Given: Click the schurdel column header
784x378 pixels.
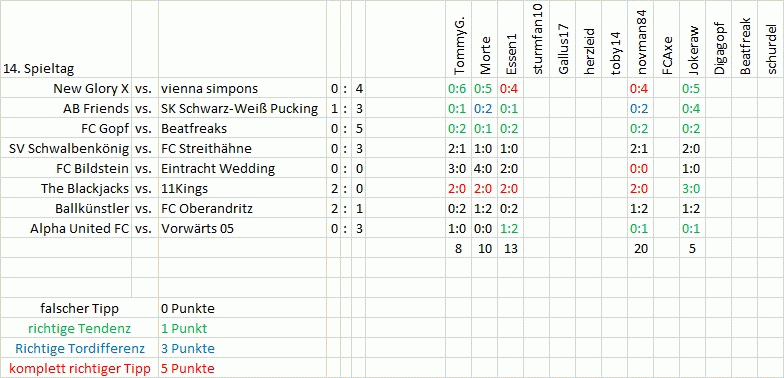Looking at the screenshot, I should 770,40.
